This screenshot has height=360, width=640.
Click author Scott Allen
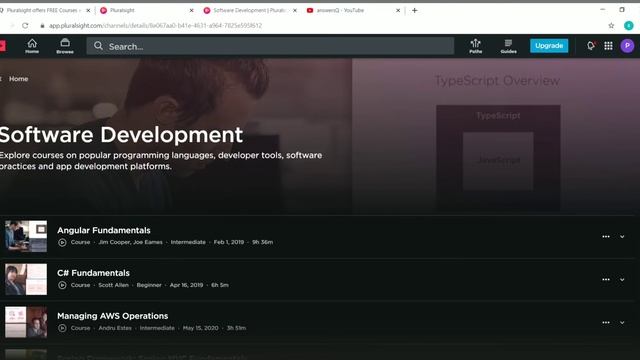coord(113,285)
